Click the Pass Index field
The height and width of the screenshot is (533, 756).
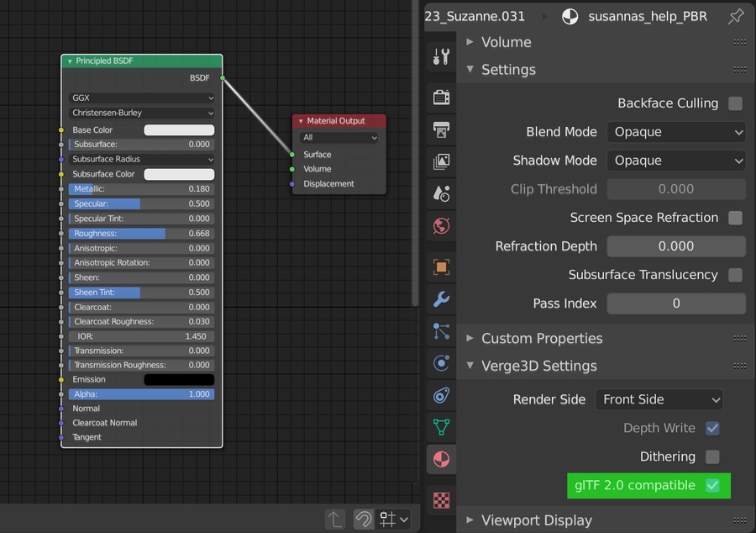676,303
